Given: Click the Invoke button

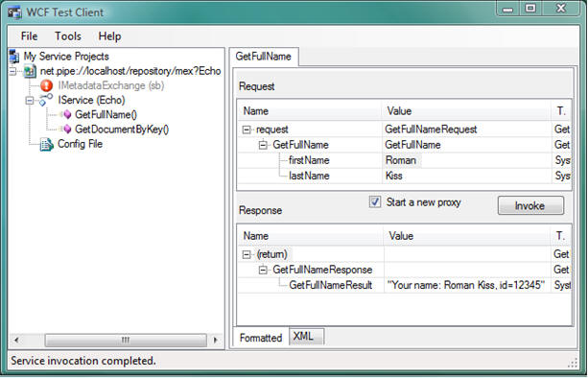Looking at the screenshot, I should (530, 205).
